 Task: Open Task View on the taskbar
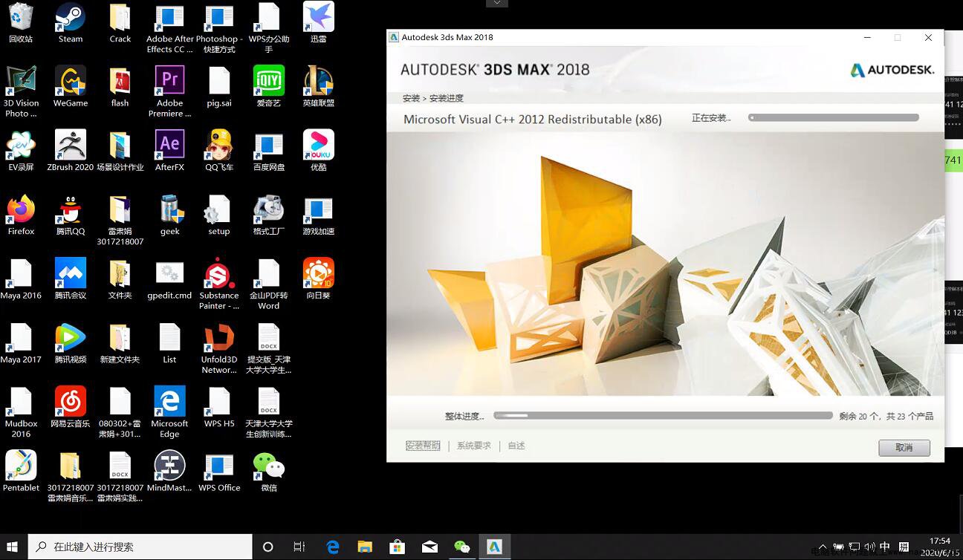click(299, 547)
